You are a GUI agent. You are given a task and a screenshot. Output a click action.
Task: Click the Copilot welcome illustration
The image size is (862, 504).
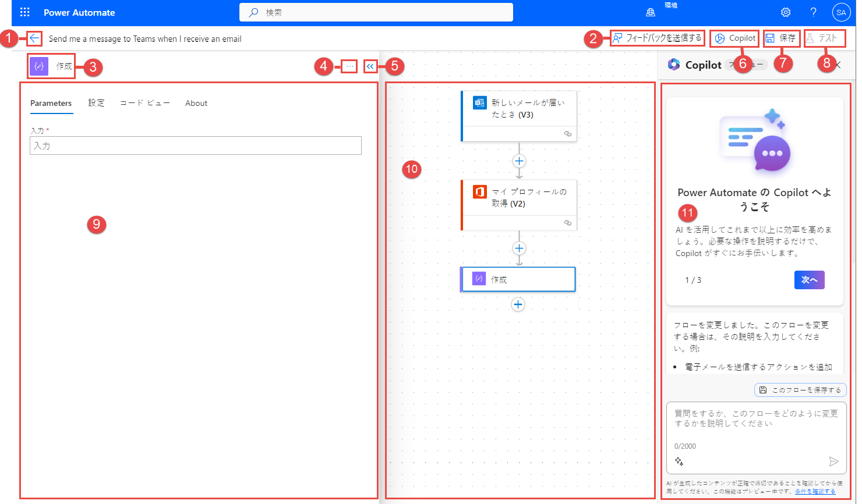click(755, 140)
